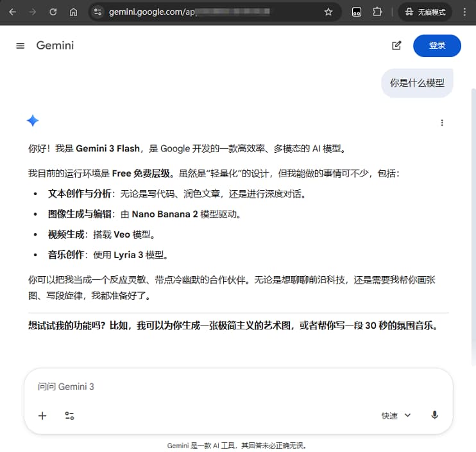Click the text Nano Banana 2
476x452 pixels.
[x=164, y=214]
